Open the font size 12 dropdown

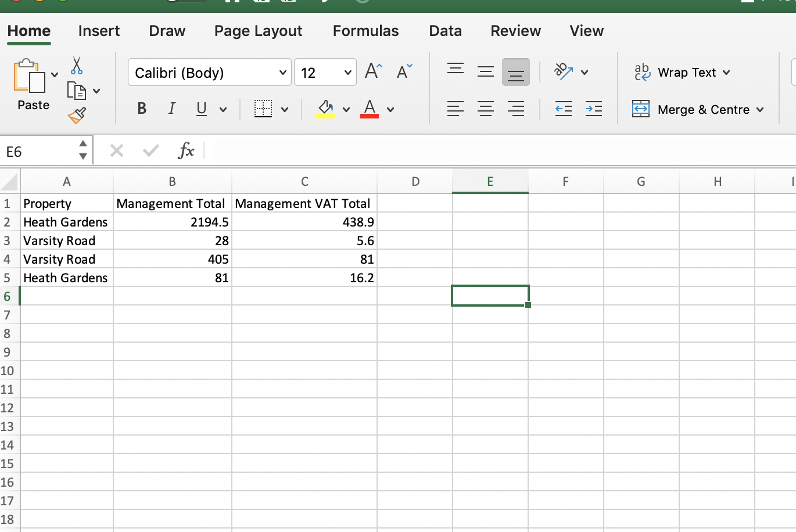(347, 73)
